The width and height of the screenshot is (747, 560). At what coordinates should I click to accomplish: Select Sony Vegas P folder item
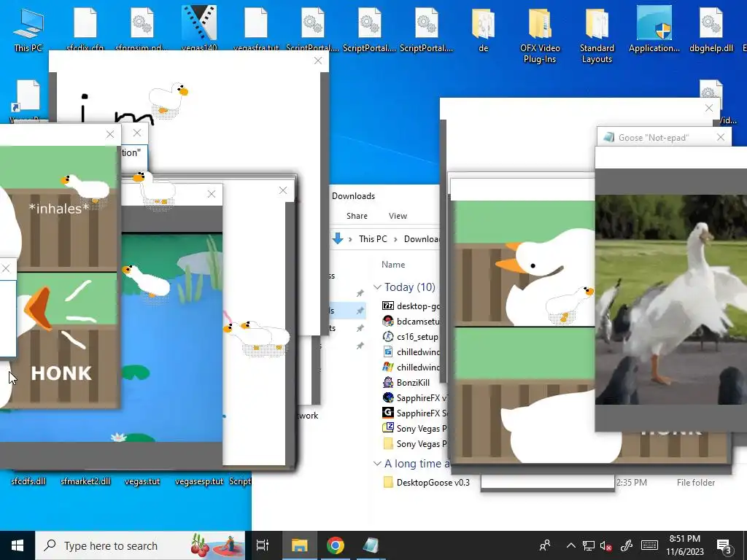tap(414, 443)
